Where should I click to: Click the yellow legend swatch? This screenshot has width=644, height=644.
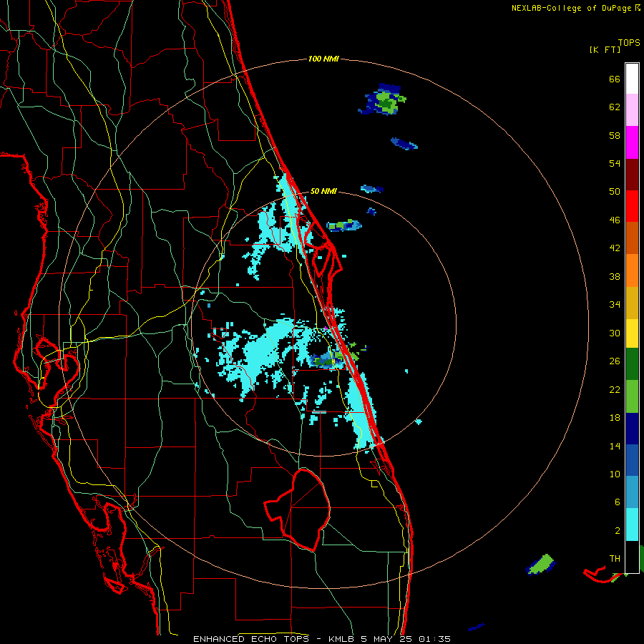pos(632,333)
